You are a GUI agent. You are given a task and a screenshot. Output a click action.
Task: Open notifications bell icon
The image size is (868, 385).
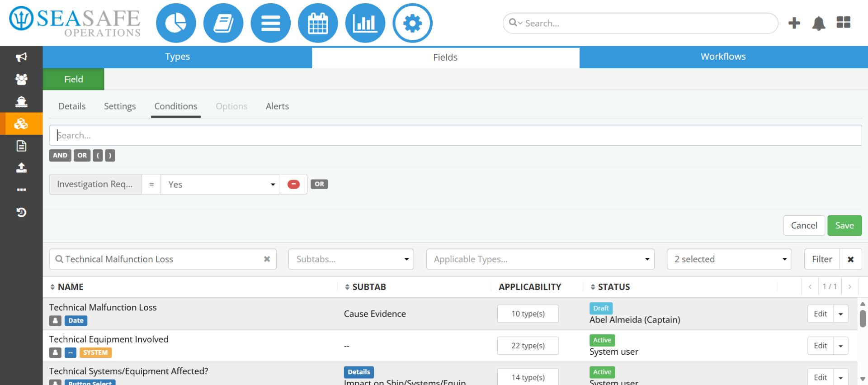[819, 23]
